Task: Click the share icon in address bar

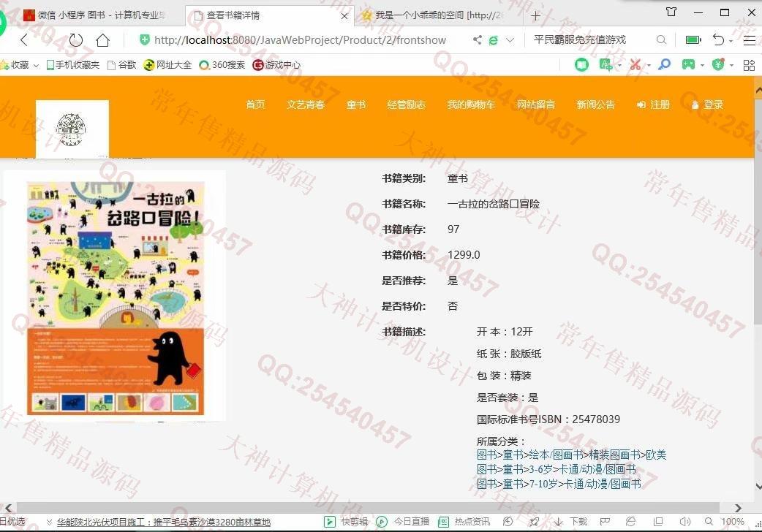Action: coord(478,40)
